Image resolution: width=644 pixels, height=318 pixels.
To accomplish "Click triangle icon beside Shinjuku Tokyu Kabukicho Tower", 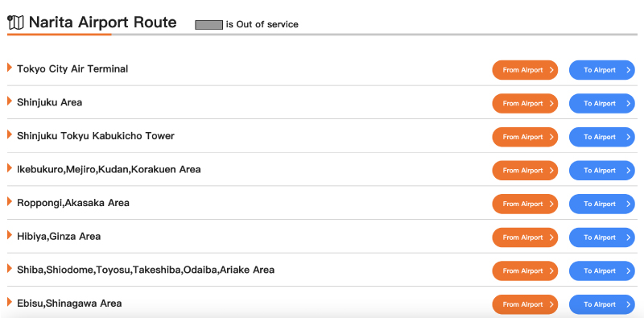I will point(10,134).
